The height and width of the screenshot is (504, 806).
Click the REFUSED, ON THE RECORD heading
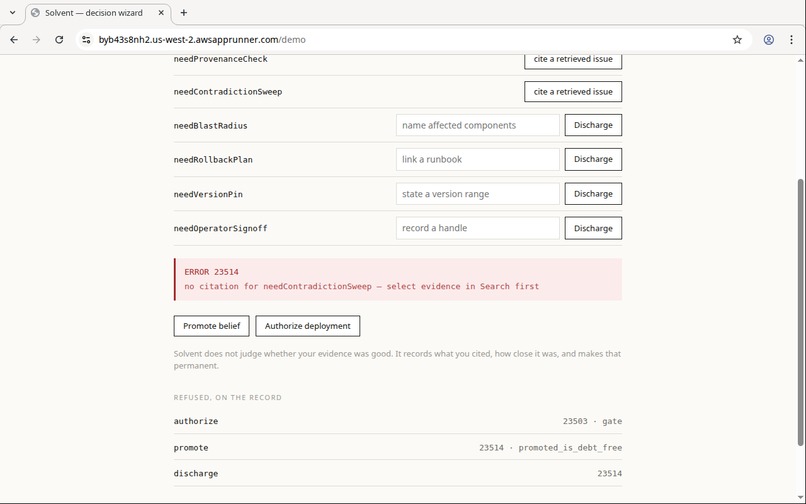[227, 398]
